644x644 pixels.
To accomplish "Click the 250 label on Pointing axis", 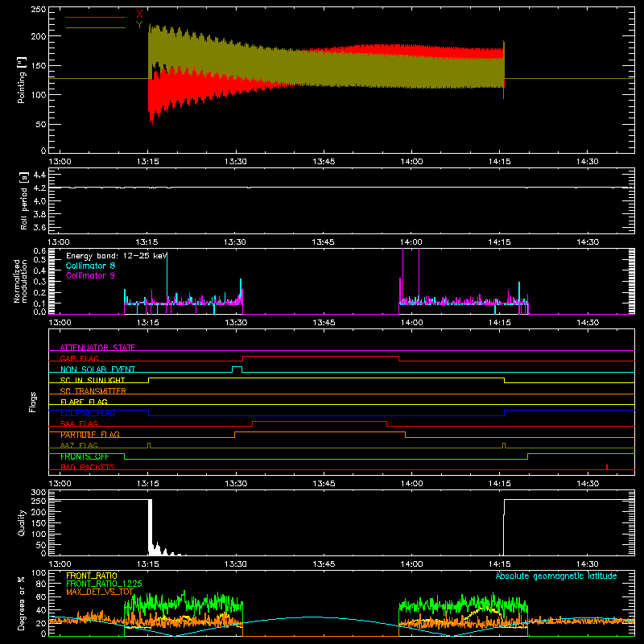I will (x=38, y=10).
